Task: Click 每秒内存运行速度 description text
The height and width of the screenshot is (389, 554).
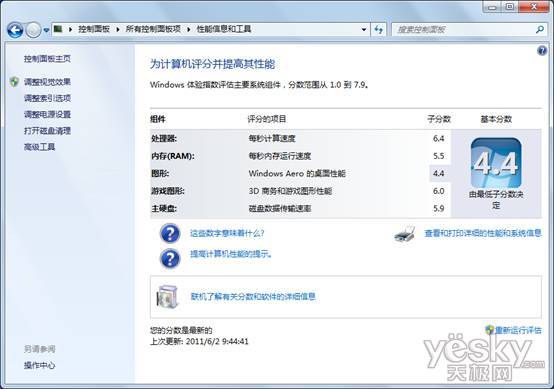Action: point(279,156)
